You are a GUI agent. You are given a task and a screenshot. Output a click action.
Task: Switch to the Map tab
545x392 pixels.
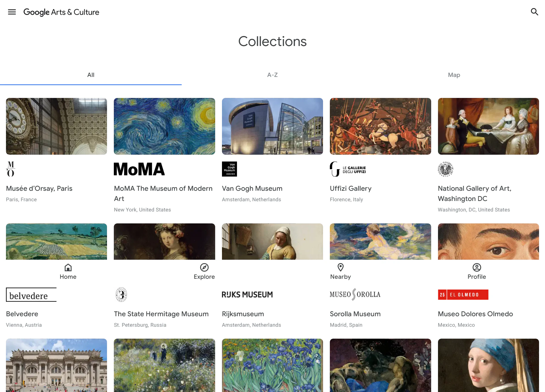tap(454, 75)
